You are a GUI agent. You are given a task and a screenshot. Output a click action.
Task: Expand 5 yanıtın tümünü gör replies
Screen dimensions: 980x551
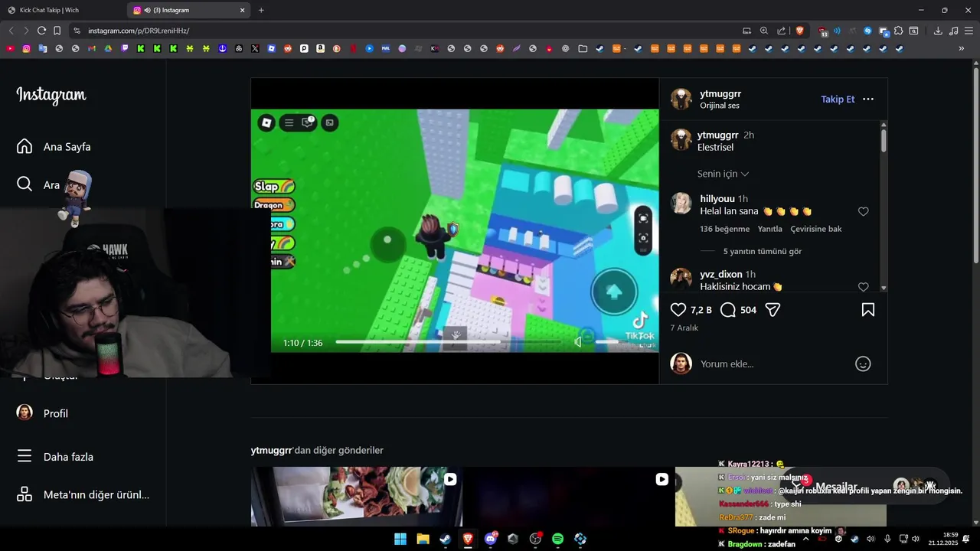pyautogui.click(x=763, y=251)
